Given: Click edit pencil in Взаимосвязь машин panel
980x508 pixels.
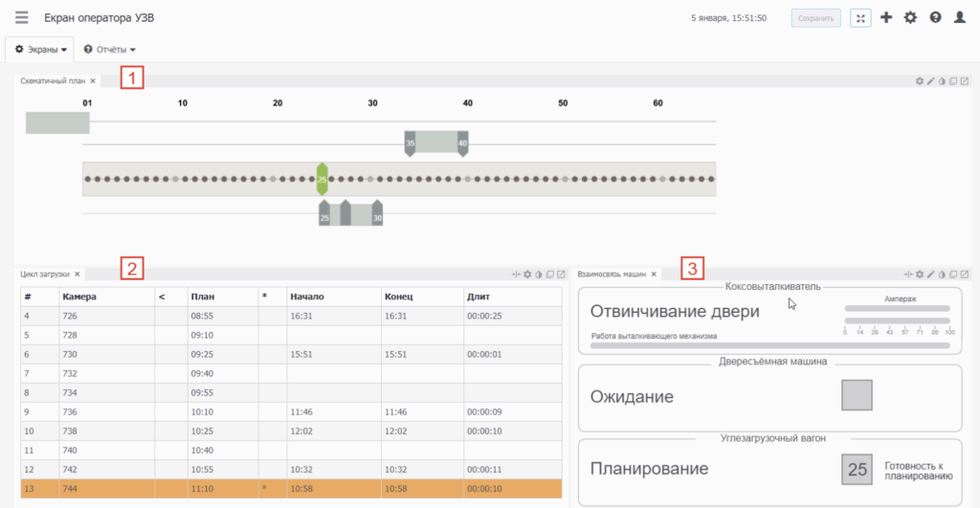Looking at the screenshot, I should tap(930, 275).
